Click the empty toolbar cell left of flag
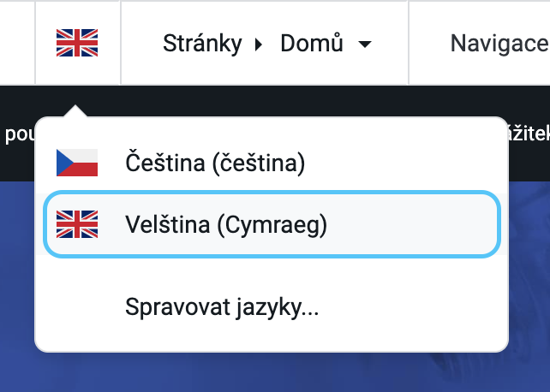 click(17, 43)
